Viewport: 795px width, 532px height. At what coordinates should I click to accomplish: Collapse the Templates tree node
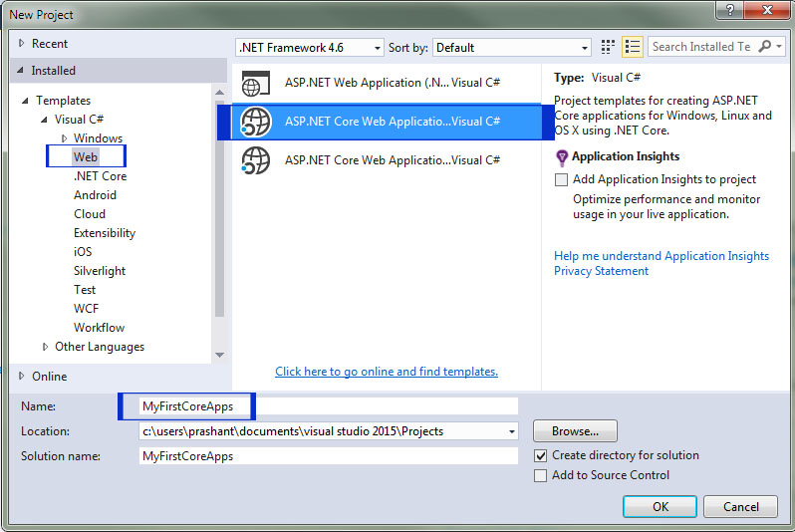click(x=25, y=101)
